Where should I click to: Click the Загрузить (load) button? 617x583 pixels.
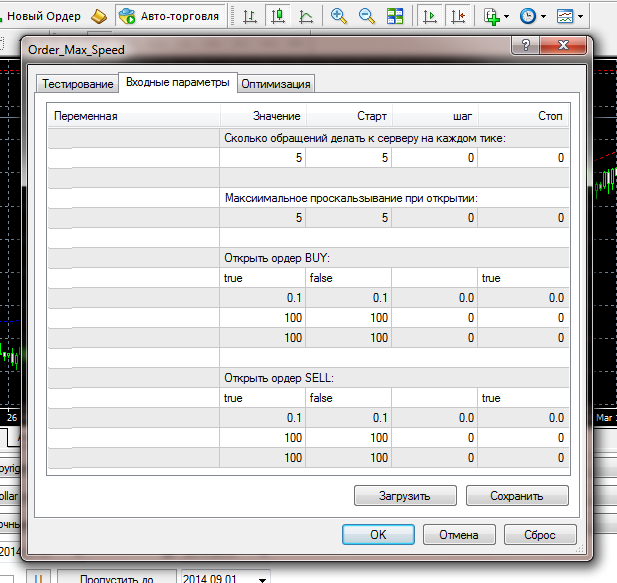[x=405, y=496]
